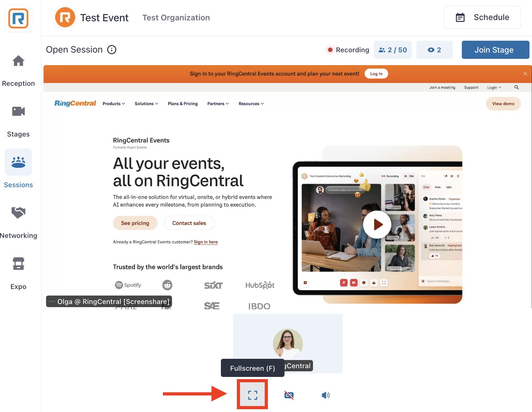Click the BDO brand logo

pos(259,306)
